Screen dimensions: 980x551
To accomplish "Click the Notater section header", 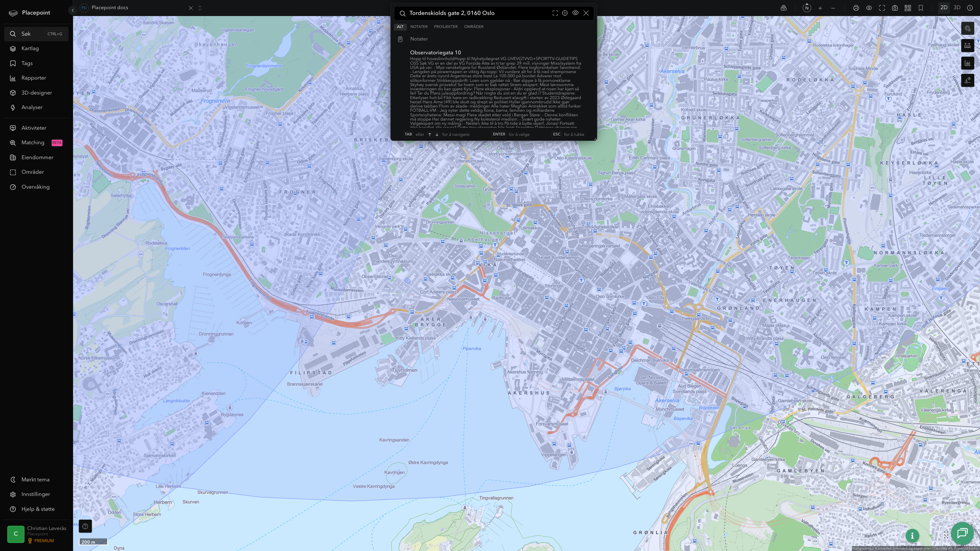I will point(419,39).
